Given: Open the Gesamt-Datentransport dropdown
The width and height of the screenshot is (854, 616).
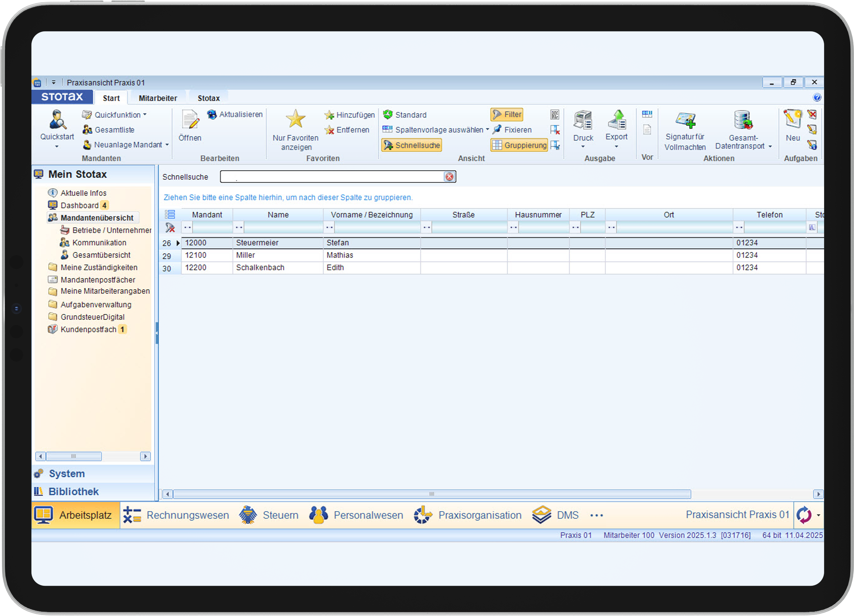Looking at the screenshot, I should [743, 131].
